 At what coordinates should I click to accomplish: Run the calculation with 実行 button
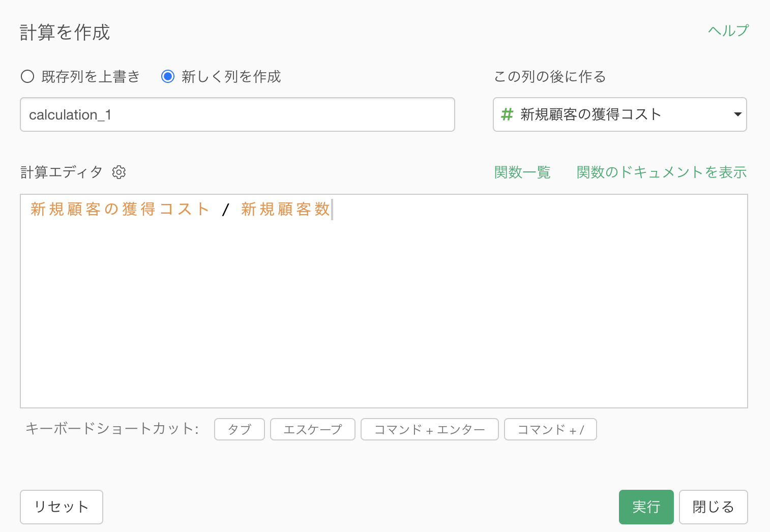[x=646, y=507]
